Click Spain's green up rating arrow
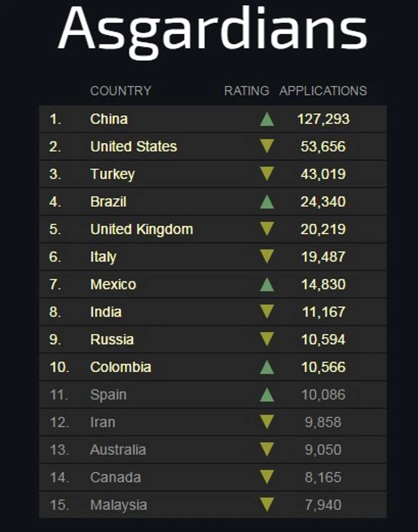The image size is (418, 532). tap(267, 395)
